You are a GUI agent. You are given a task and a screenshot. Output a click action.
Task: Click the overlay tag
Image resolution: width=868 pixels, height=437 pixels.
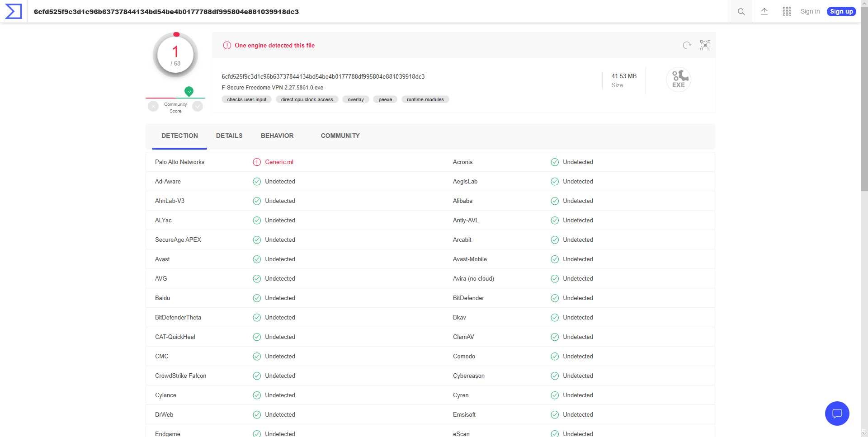click(x=356, y=99)
